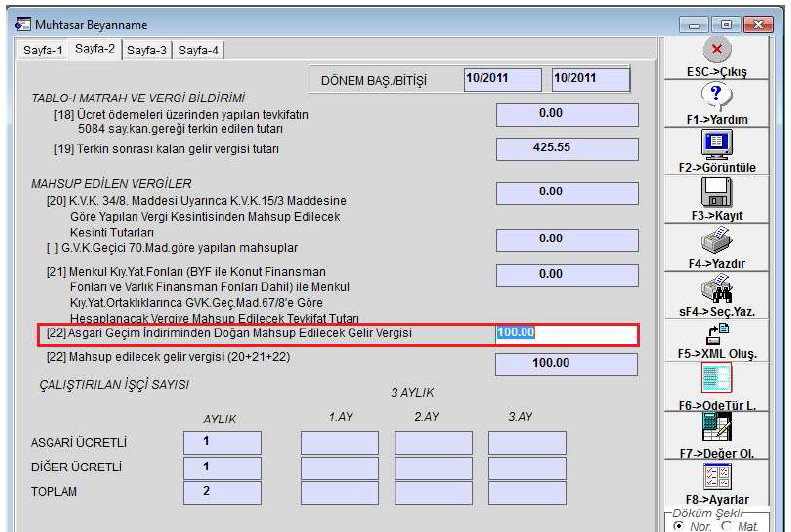Go to the Sayfa-4 tab
Viewport: 791px width, 532px height.
point(199,50)
